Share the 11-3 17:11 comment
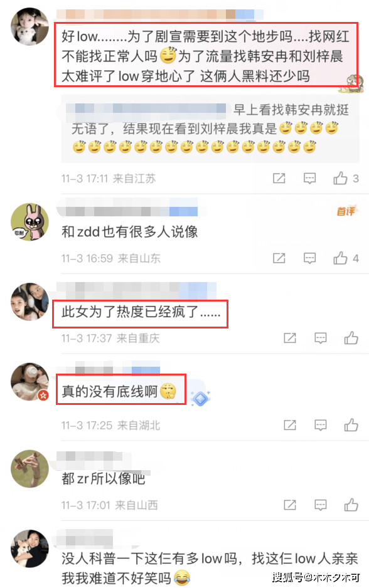 click(x=279, y=178)
